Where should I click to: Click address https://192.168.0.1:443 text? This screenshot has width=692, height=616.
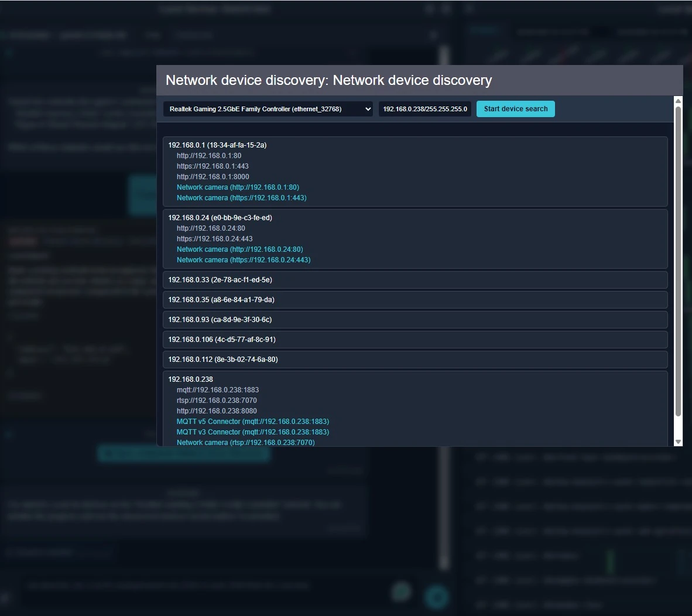[213, 166]
